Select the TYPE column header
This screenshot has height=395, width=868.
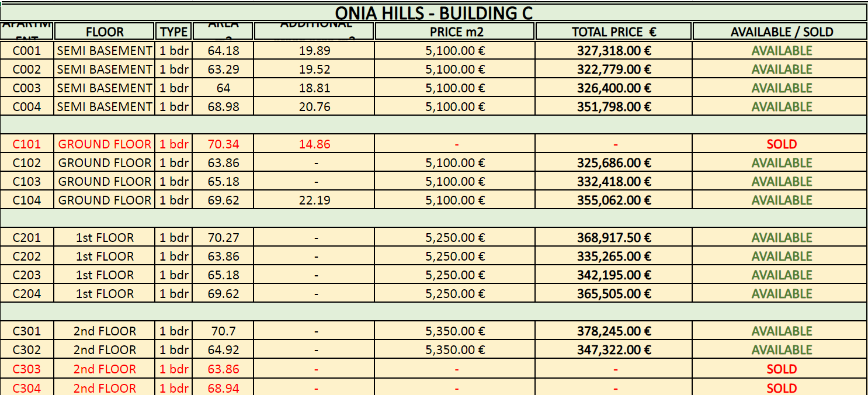(174, 32)
